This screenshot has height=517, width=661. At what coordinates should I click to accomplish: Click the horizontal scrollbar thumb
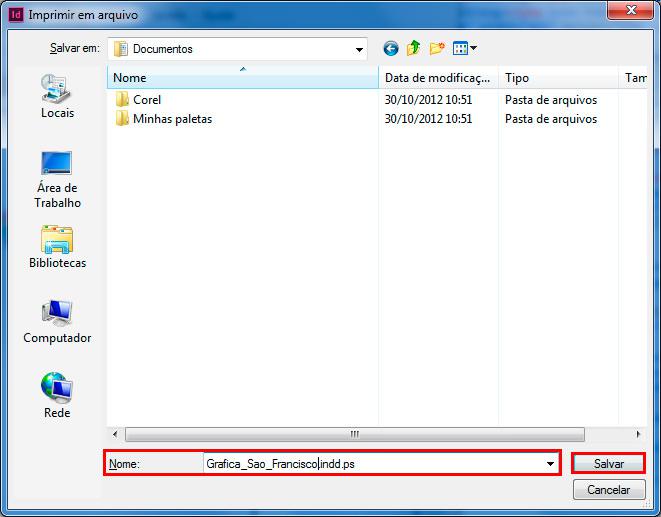point(355,434)
